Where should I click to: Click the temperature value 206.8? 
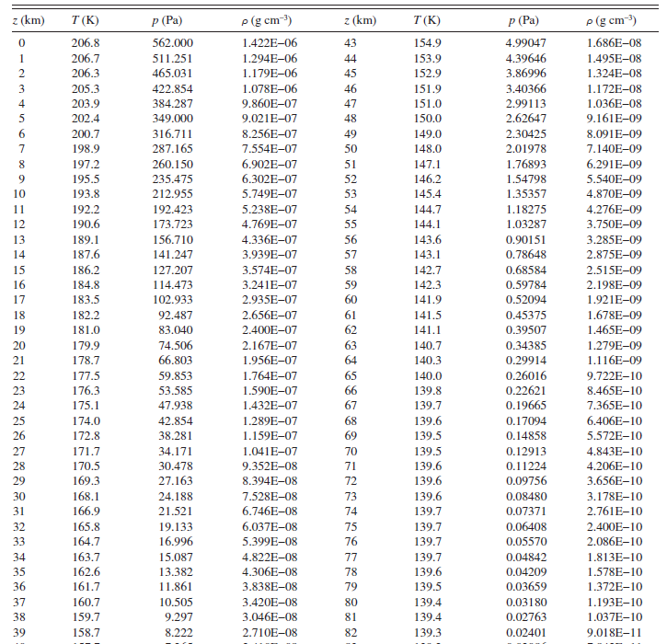86,43
